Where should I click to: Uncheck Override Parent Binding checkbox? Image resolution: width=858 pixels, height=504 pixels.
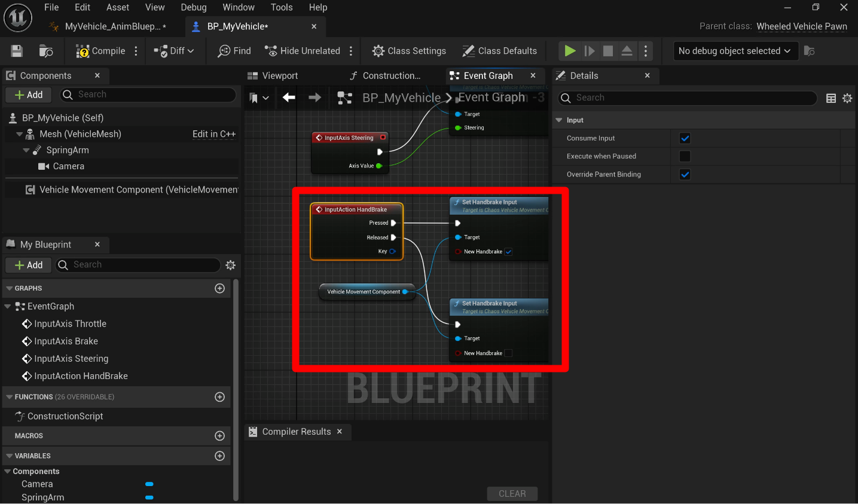point(685,175)
